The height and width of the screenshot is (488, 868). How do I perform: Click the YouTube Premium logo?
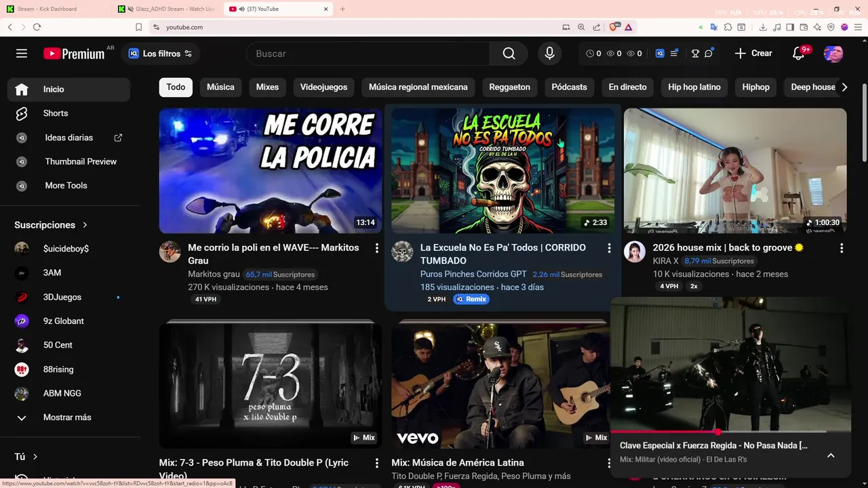(x=74, y=54)
